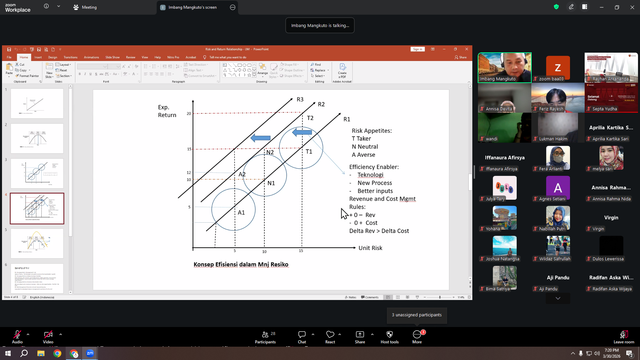640x360 pixels.
Task: Open File menu in PowerPoint
Action: click(x=9, y=57)
